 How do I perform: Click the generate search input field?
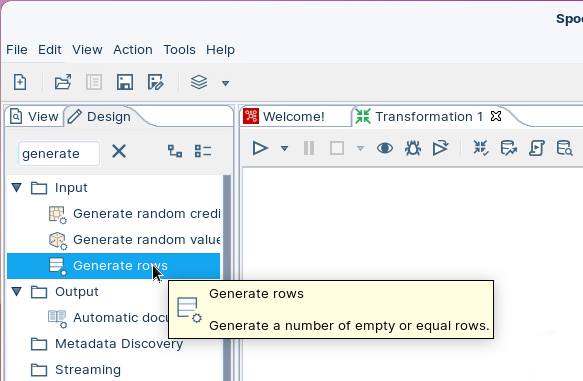[x=59, y=153]
